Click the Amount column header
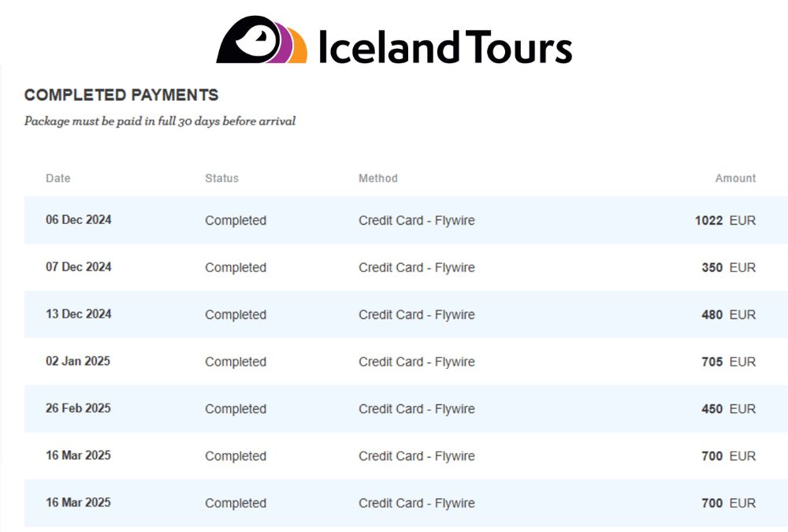 (735, 178)
